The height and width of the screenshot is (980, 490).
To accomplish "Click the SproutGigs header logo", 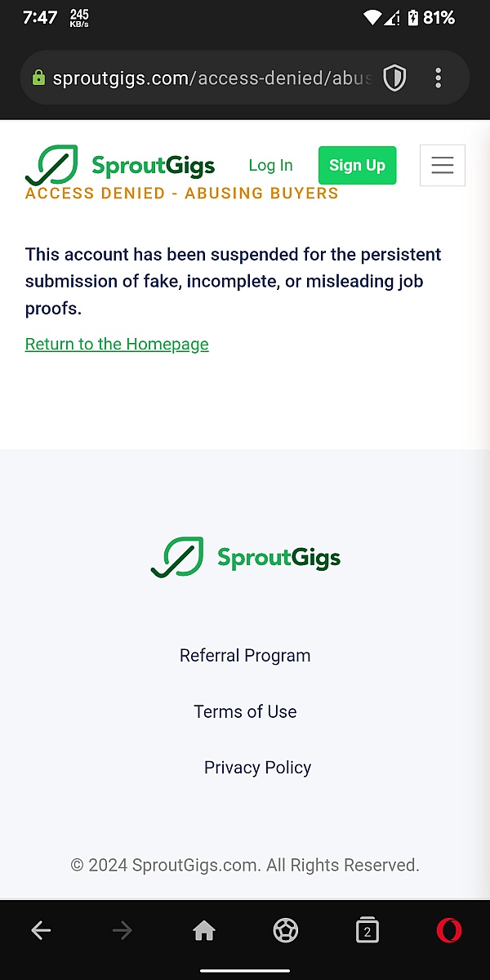I will point(120,165).
